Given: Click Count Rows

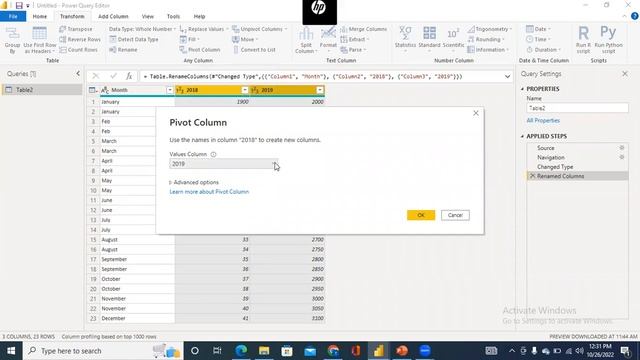Looking at the screenshot, I should (78, 49).
